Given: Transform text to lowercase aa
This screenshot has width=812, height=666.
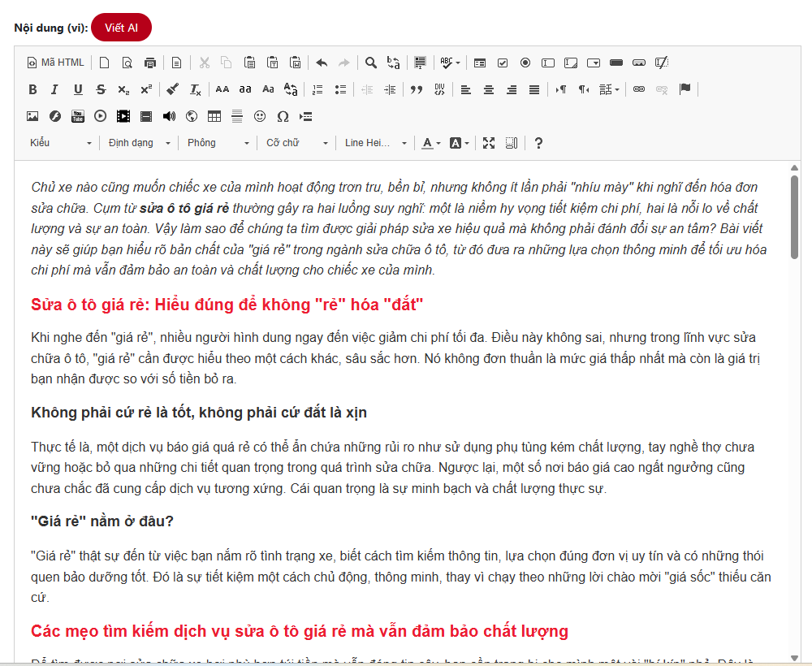Looking at the screenshot, I should [x=245, y=89].
